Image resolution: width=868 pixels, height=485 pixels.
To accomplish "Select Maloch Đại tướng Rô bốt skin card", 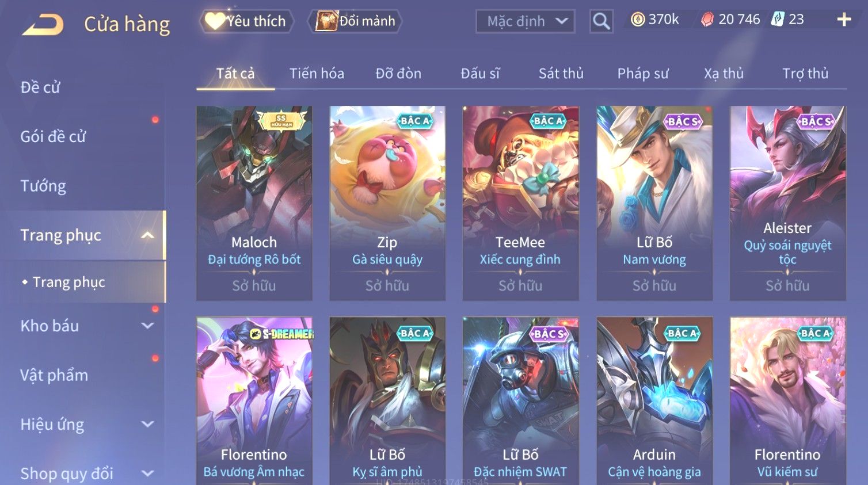I will (x=254, y=203).
